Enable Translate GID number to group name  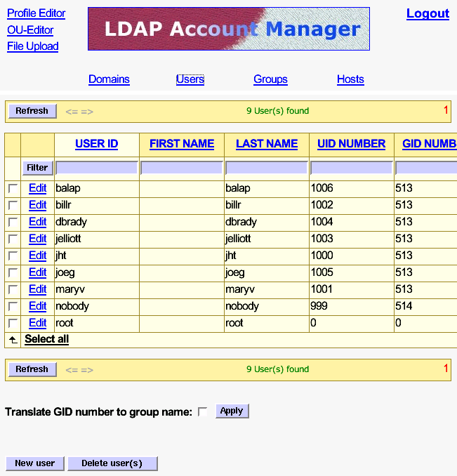pyautogui.click(x=202, y=412)
